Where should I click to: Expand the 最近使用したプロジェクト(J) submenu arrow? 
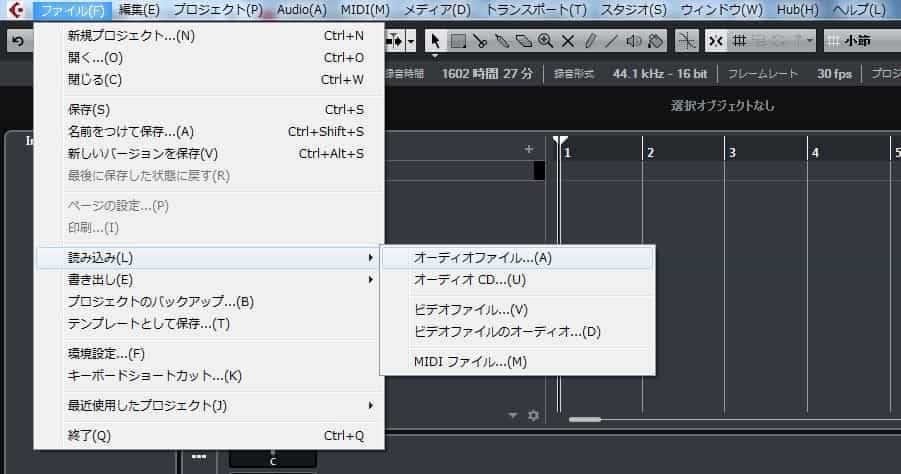point(371,406)
